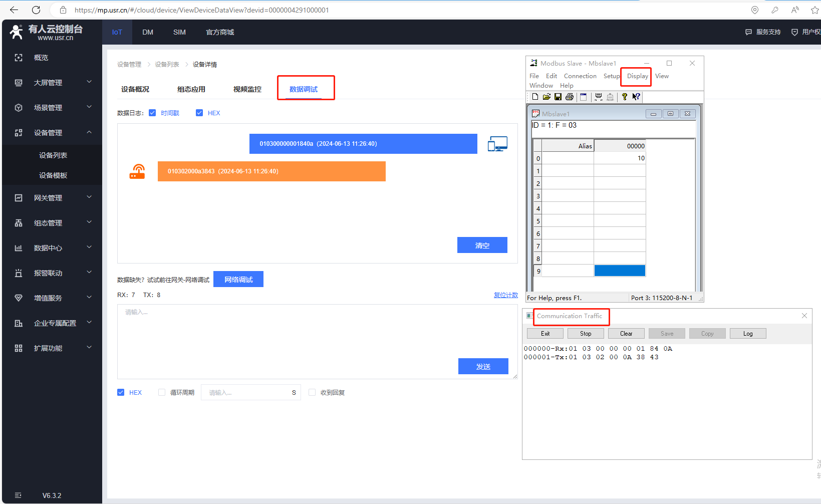This screenshot has height=504, width=821.
Task: Click the yellow question mark About icon
Action: coord(624,97)
